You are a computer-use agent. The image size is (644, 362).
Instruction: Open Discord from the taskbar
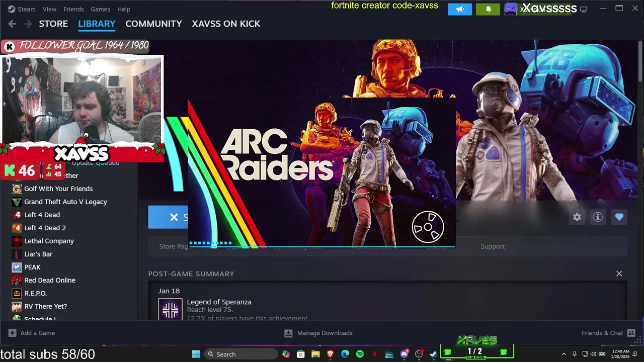(404, 354)
